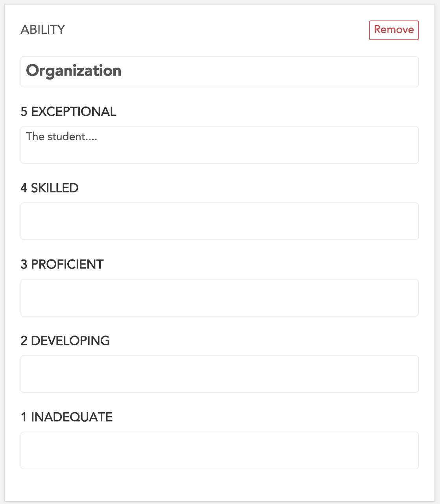
Task: Click the "1 INADEQUATE" label
Action: (67, 417)
